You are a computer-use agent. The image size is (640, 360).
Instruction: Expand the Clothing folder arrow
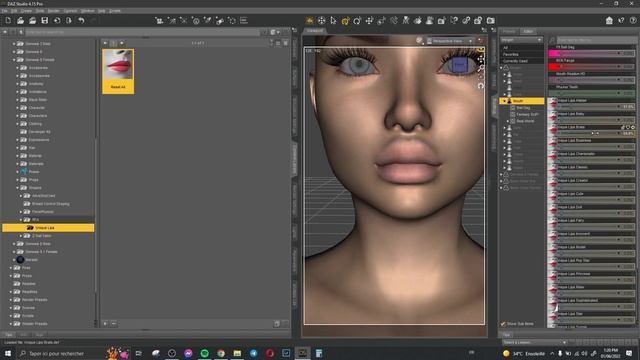tap(18, 124)
